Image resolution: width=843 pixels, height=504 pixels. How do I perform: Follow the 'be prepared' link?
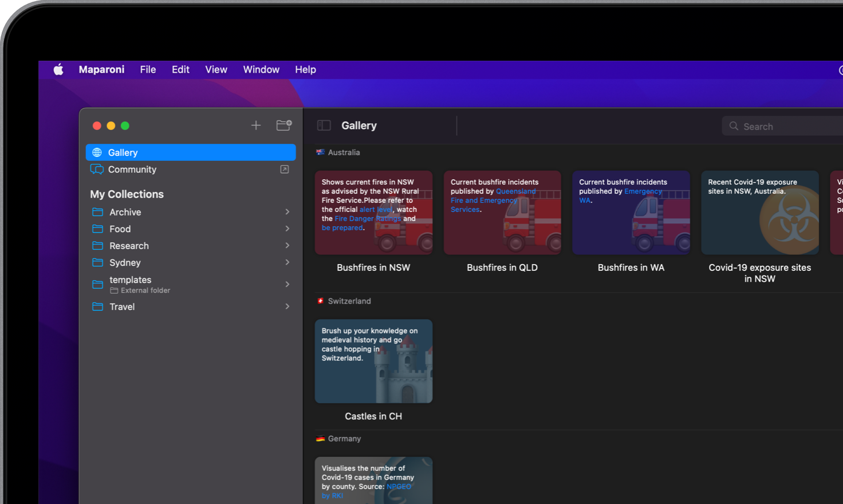[342, 228]
